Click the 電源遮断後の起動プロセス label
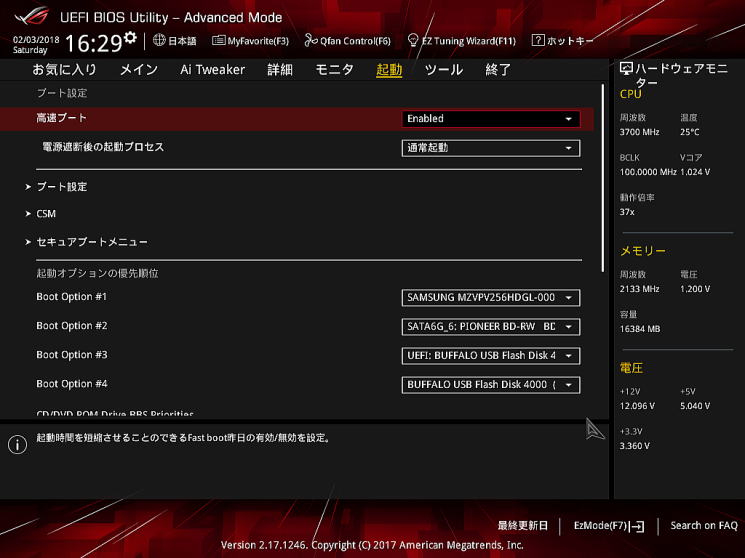The width and height of the screenshot is (745, 558). [x=103, y=147]
